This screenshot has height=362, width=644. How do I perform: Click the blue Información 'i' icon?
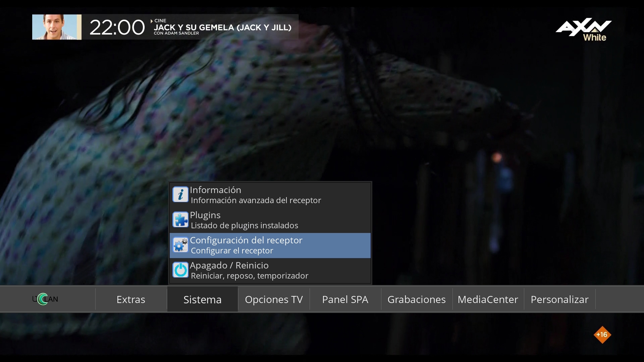(180, 194)
